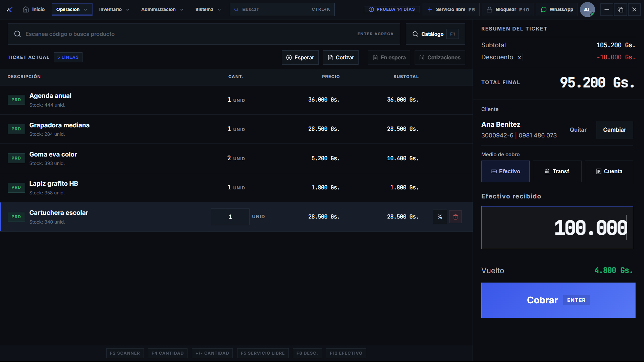The image size is (644, 362).
Task: Select Transf. payment method
Action: coord(557,171)
